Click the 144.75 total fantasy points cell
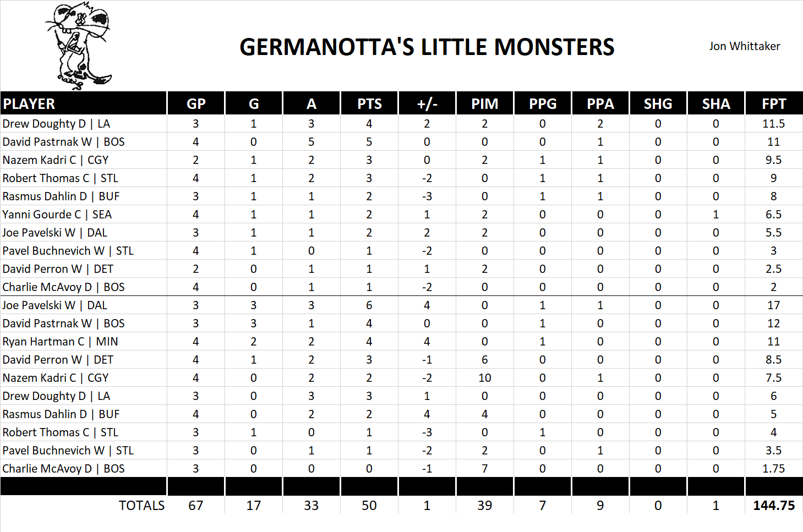This screenshot has width=803, height=532. click(x=773, y=506)
